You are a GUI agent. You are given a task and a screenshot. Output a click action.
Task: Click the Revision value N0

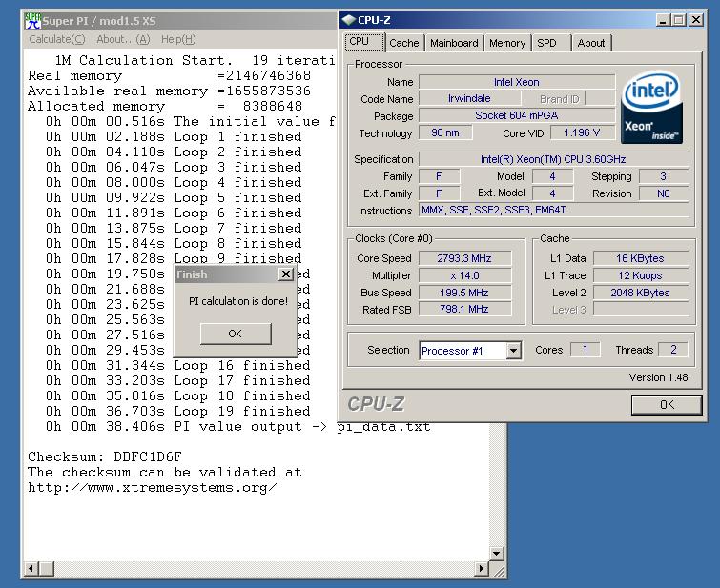(x=663, y=193)
